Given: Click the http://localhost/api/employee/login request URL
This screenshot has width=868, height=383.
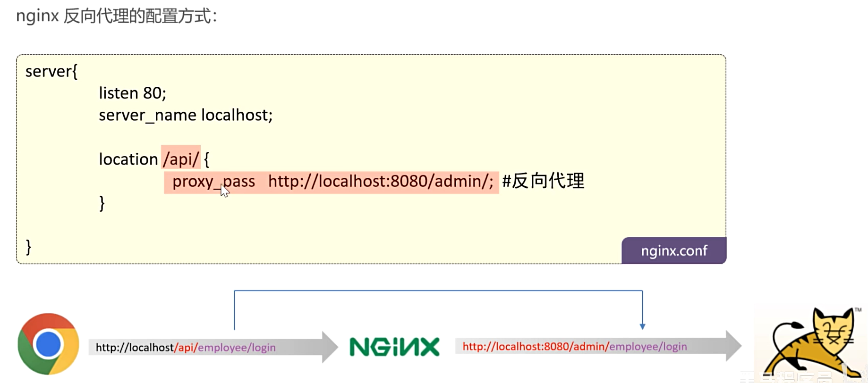Looking at the screenshot, I should (186, 348).
